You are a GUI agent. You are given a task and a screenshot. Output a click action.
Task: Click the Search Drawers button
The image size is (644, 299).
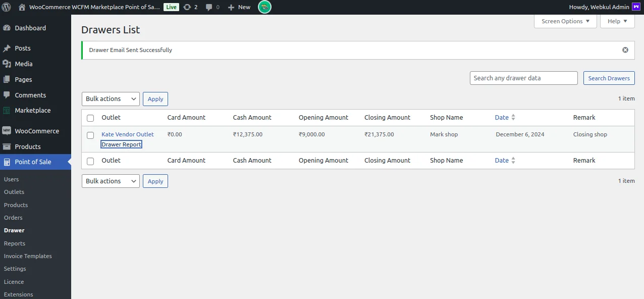tap(609, 78)
